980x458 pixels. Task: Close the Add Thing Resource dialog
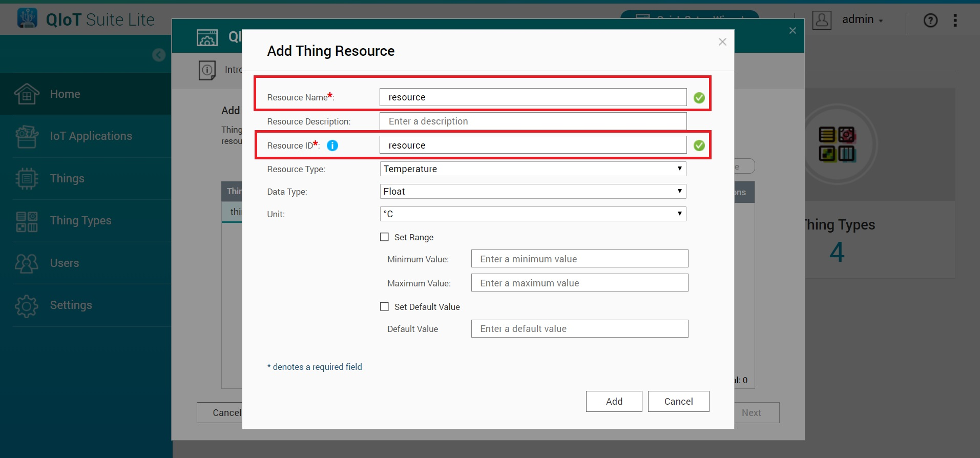722,42
